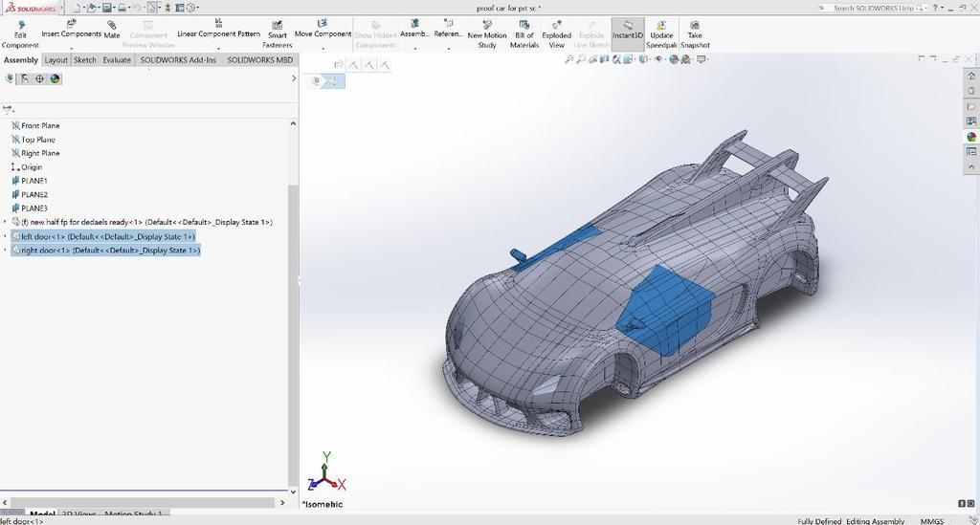Image resolution: width=980 pixels, height=525 pixels.
Task: Open the SOLIDWORKS logo menu arrow
Action: coord(61,8)
